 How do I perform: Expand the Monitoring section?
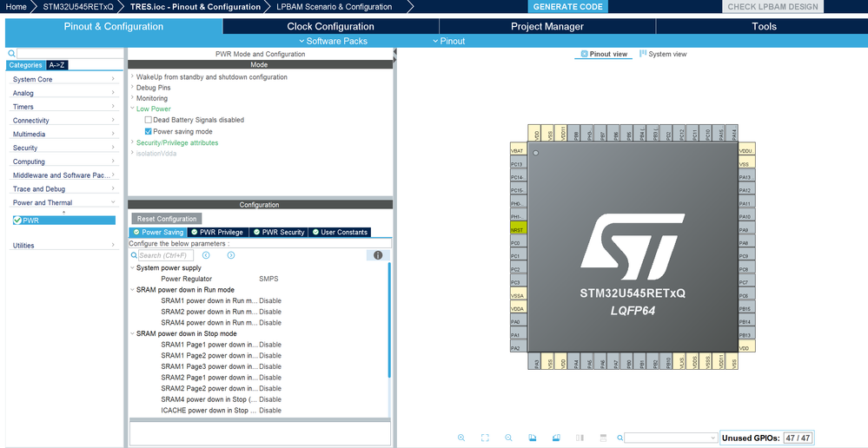132,97
